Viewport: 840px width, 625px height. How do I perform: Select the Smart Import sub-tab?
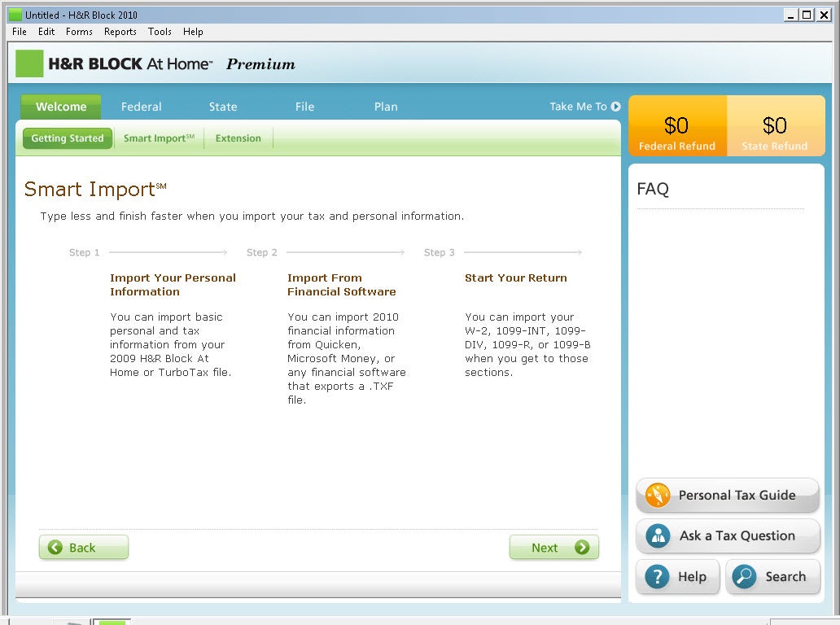[x=159, y=138]
